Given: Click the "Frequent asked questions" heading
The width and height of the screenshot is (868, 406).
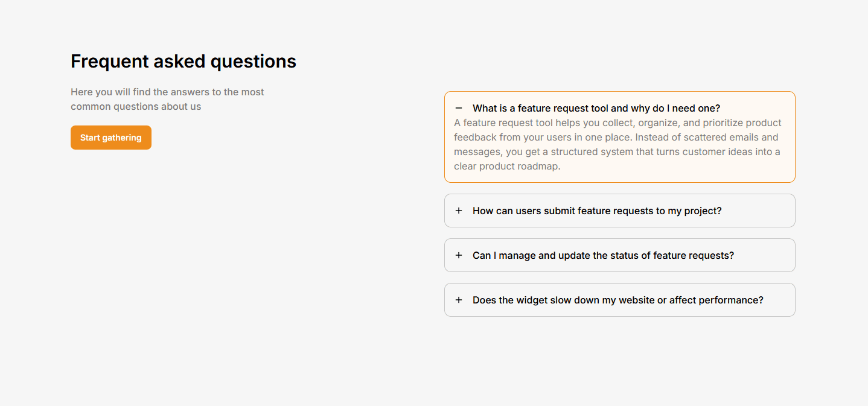Looking at the screenshot, I should coord(183,62).
